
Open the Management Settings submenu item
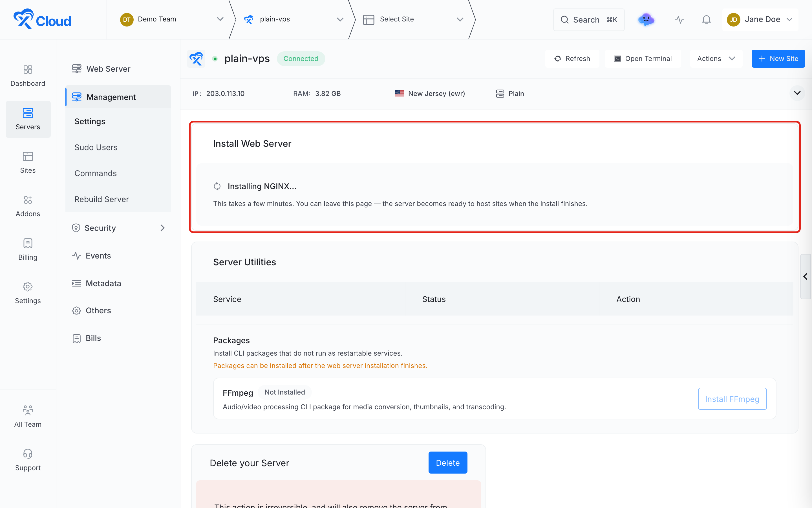[118, 121]
